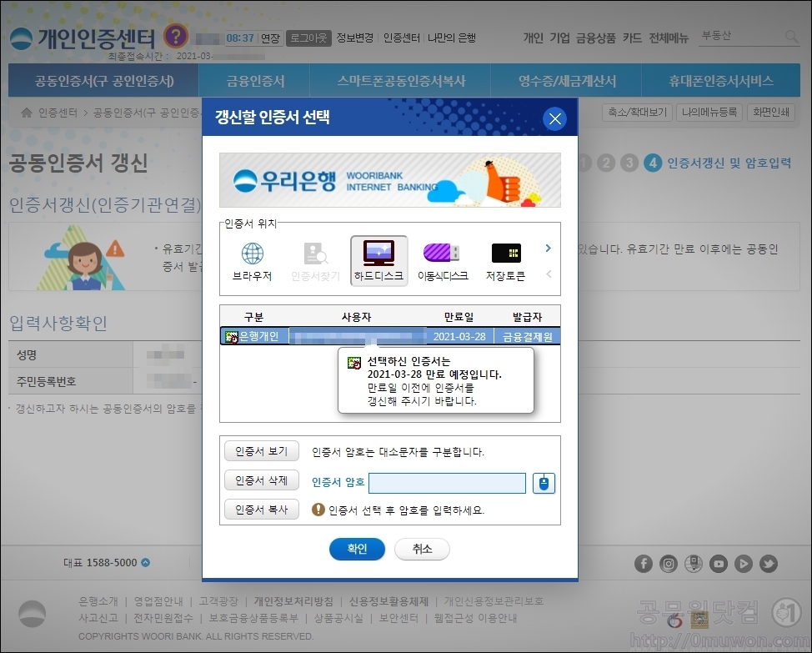Open the 전체메뉴 top menu

pyautogui.click(x=669, y=38)
